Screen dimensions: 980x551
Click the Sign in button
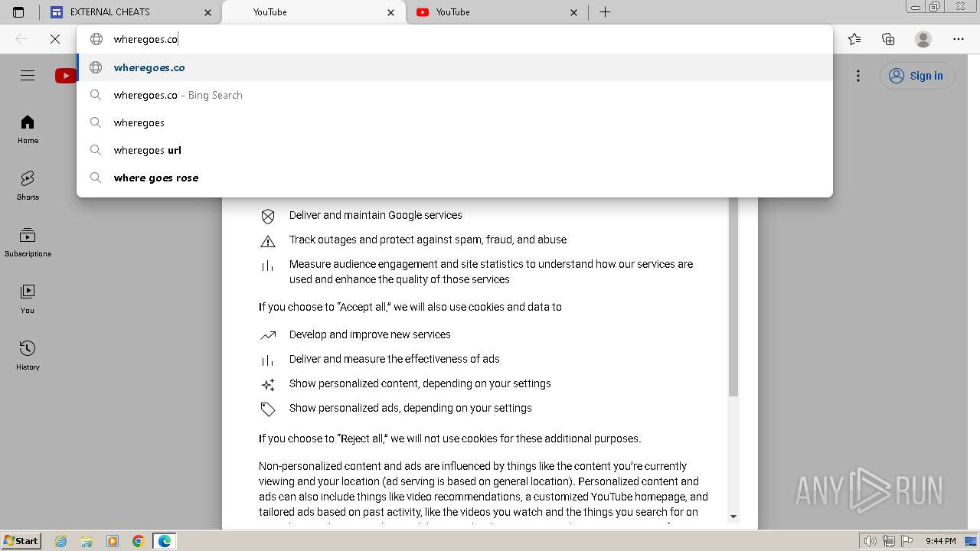pyautogui.click(x=917, y=76)
